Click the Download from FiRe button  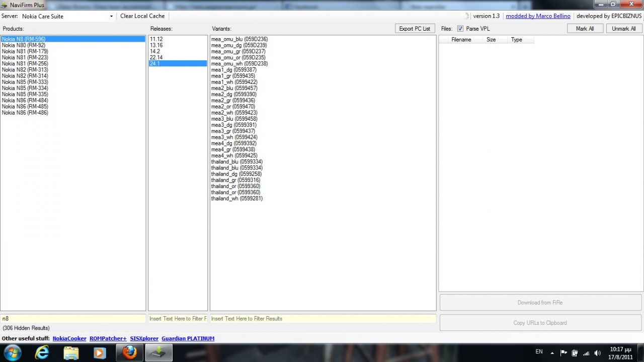[540, 303]
